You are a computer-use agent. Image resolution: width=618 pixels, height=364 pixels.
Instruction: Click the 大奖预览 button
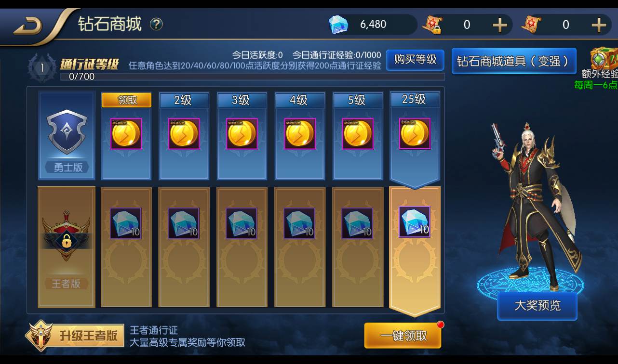point(537,306)
